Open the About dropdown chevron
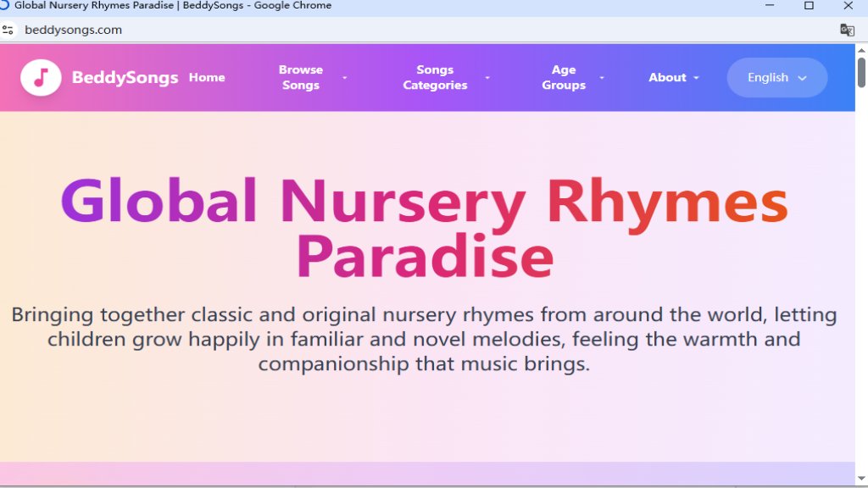Image resolution: width=868 pixels, height=488 pixels. click(x=698, y=77)
